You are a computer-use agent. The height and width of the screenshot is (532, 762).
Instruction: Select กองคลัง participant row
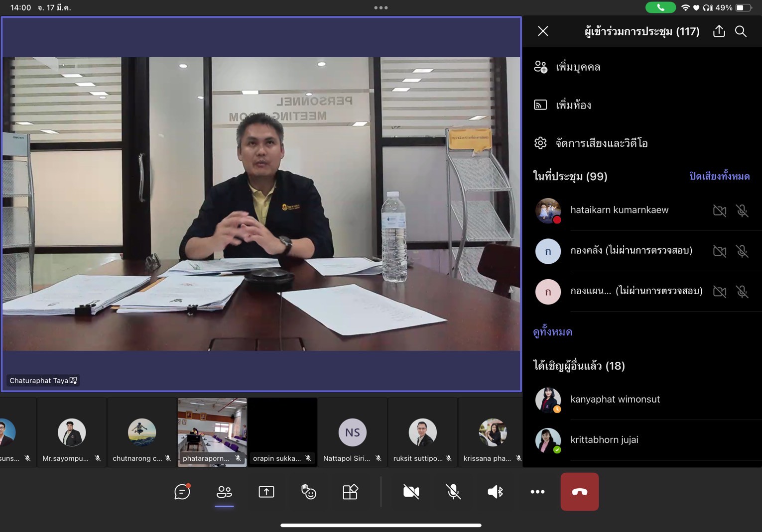[642, 251]
